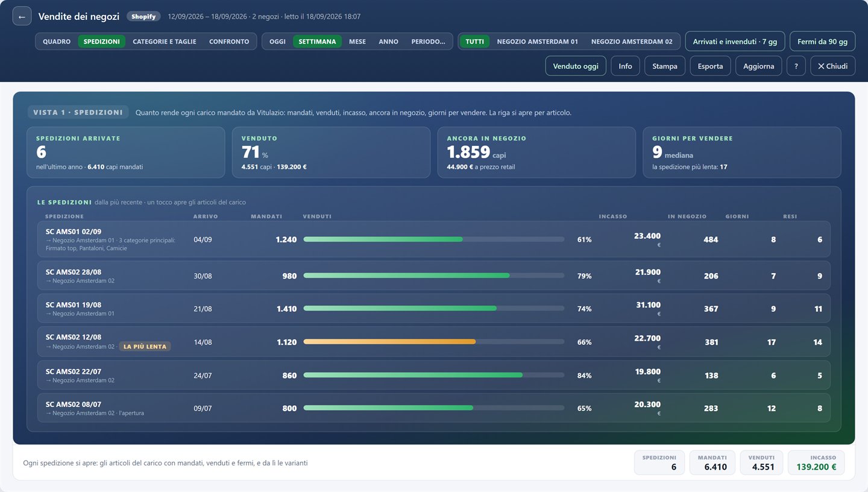This screenshot has width=868, height=492.
Task: Click Fermi da 90 gg filter
Action: point(822,42)
